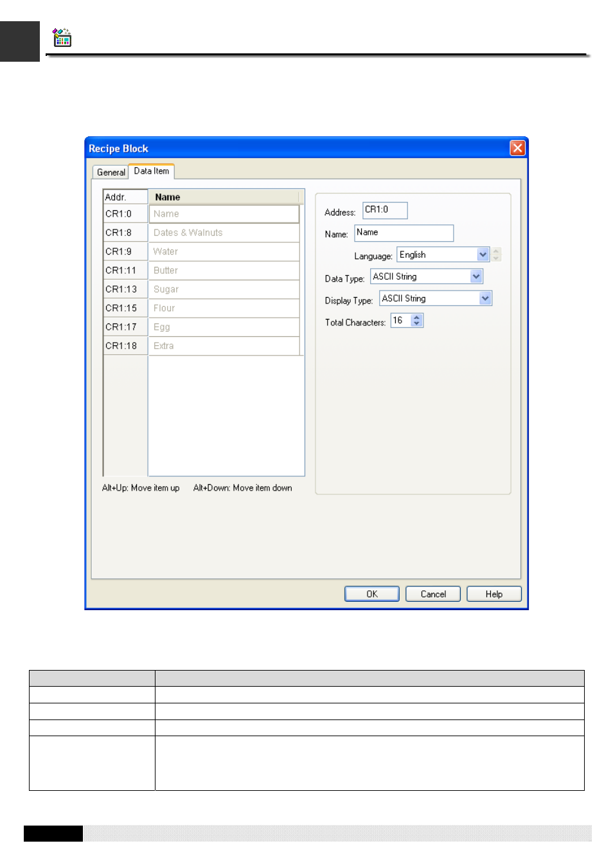Click the Dates & Walnuts item
613x868 pixels.
224,233
